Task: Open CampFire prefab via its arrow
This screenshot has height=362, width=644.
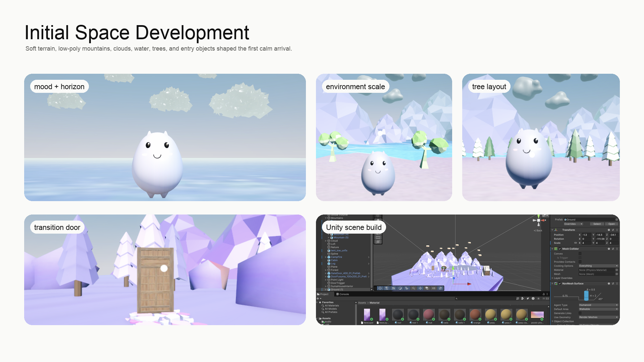Action: tap(369, 257)
